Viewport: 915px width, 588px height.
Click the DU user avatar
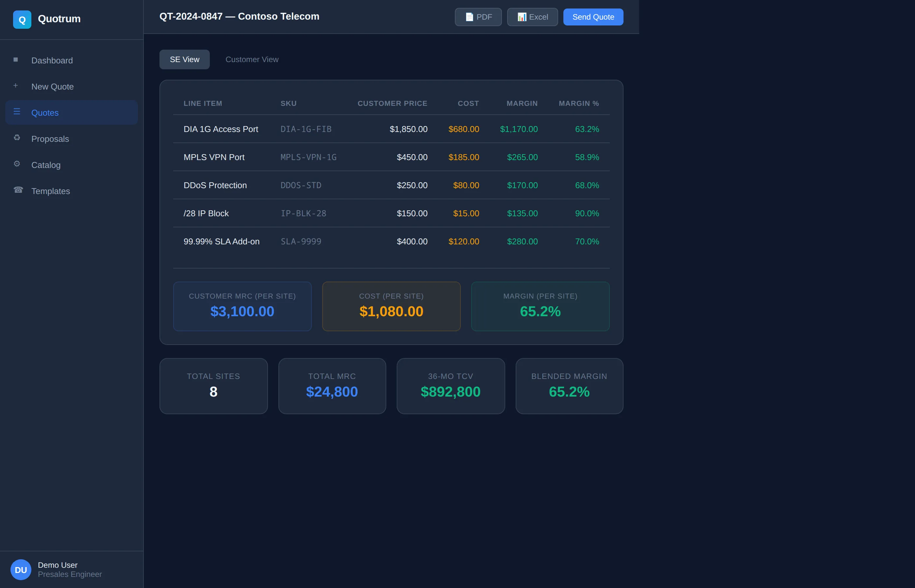21,569
